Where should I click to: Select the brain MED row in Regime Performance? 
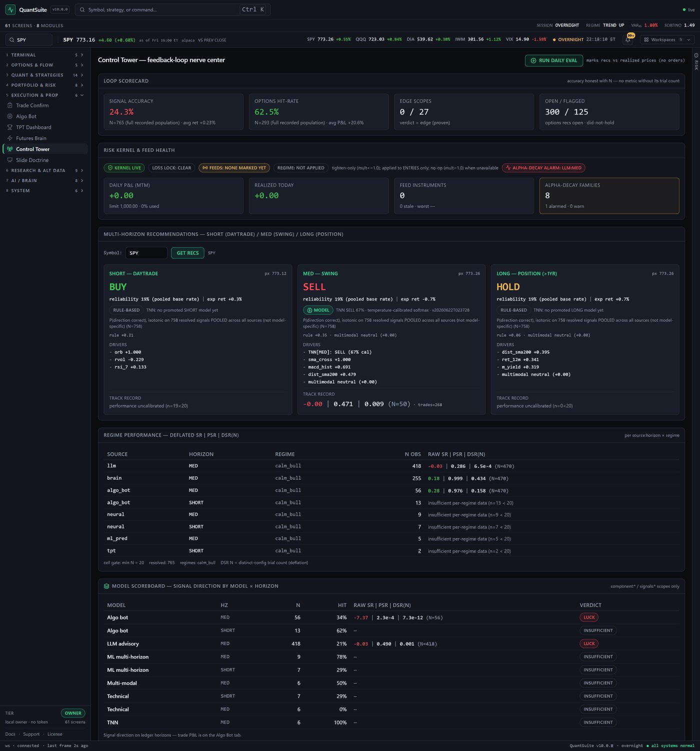pyautogui.click(x=391, y=478)
